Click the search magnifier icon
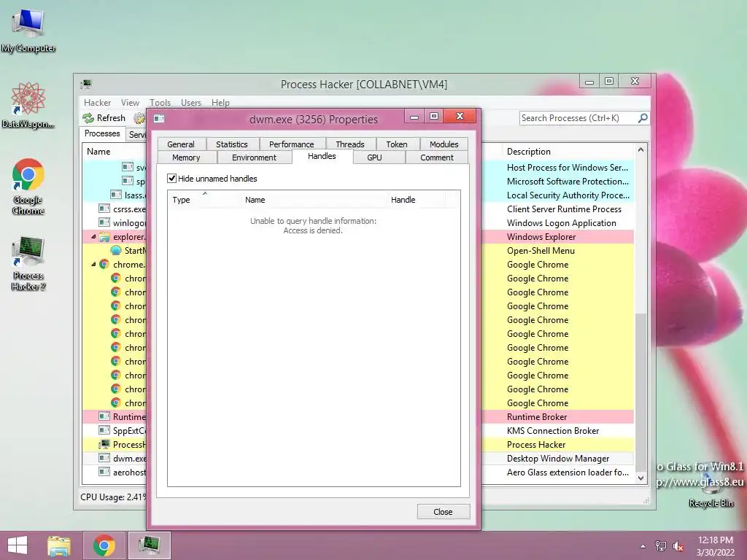 [643, 117]
